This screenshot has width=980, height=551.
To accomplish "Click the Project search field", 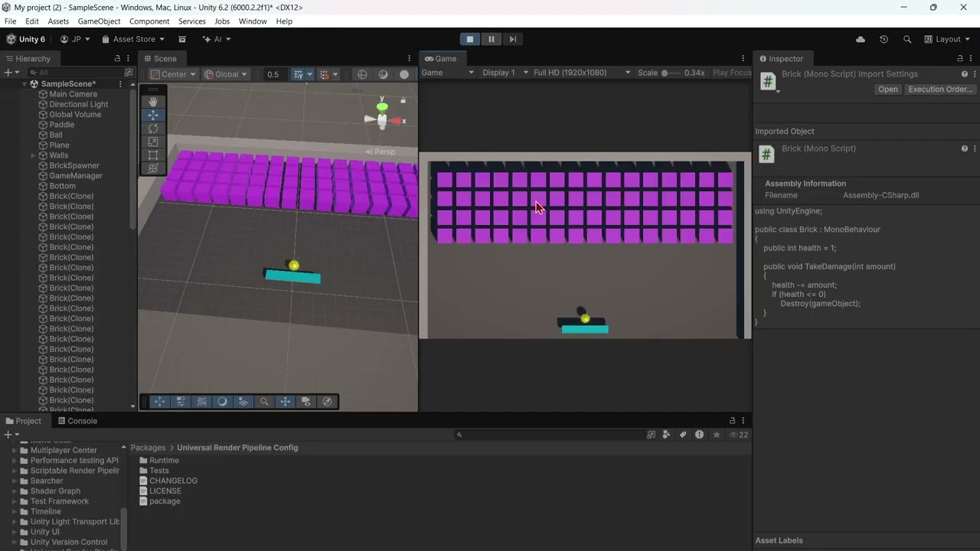I will click(x=550, y=435).
